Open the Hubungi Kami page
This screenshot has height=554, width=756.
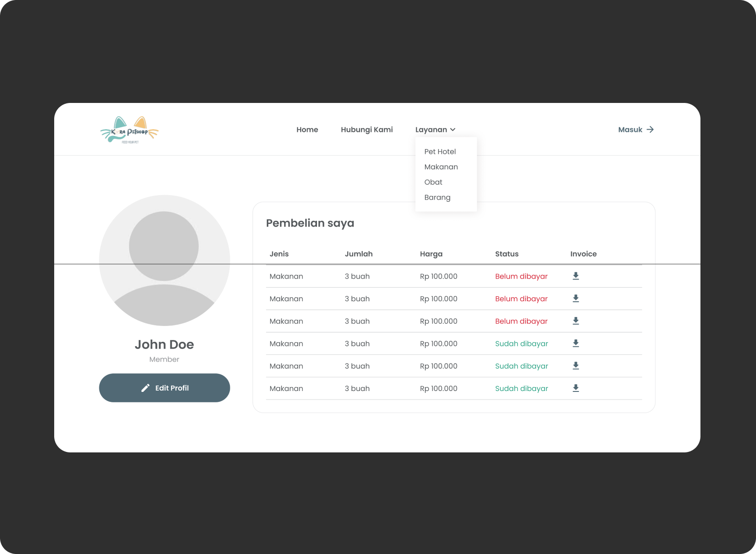click(367, 130)
